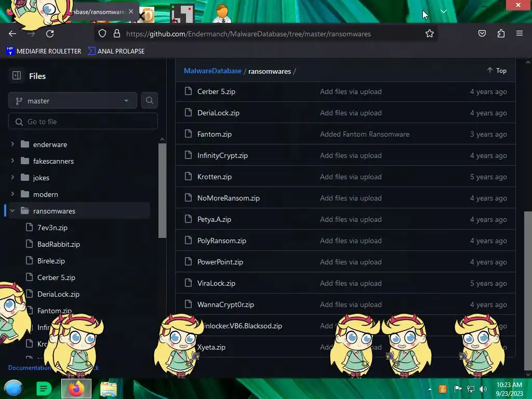This screenshot has height=399, width=532.
Task: Open ViraLock.zip file entry
Action: [x=216, y=283]
